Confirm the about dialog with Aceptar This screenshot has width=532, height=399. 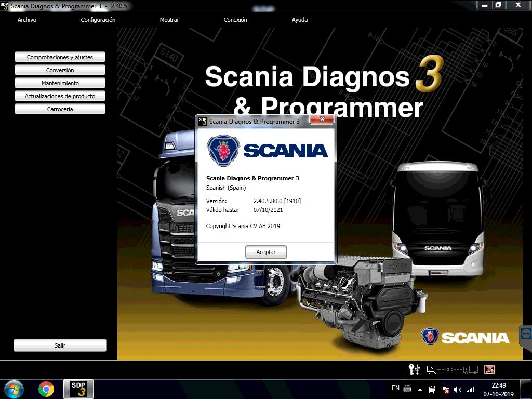[x=266, y=252]
